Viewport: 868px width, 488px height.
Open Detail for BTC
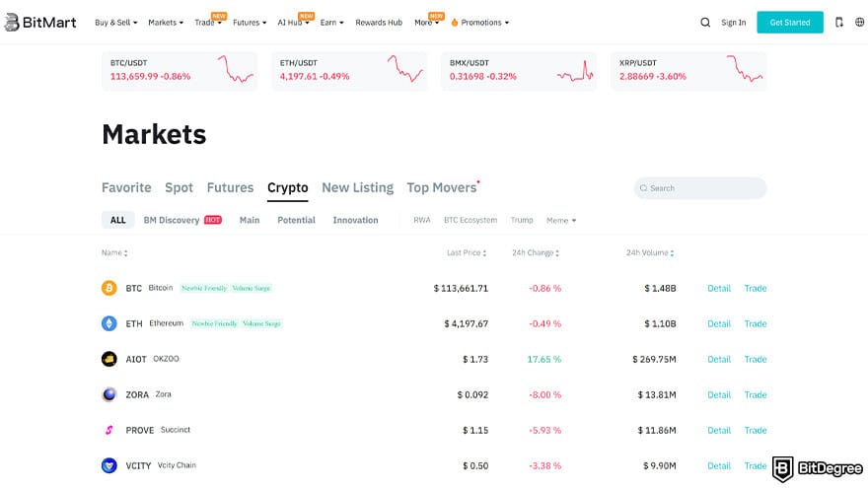tap(719, 288)
